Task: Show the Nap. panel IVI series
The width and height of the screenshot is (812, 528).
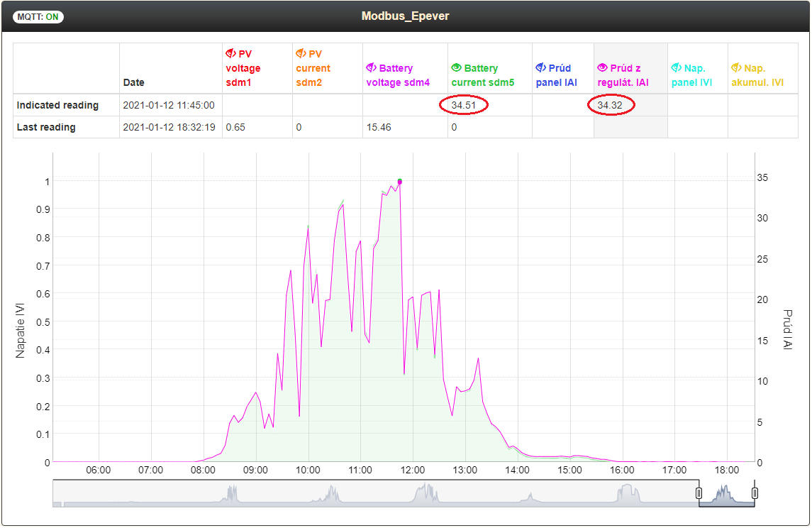Action: click(x=677, y=68)
